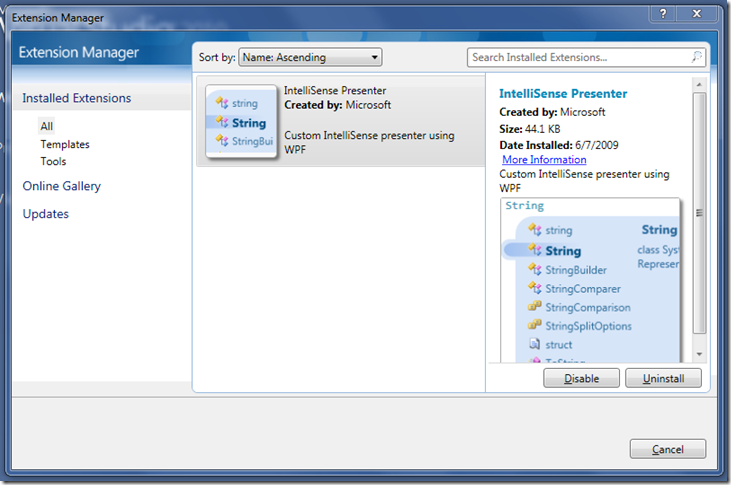Click the list row description 'Custom IntelliSense presenter'
Screen dimensions: 731x485
pyautogui.click(x=369, y=142)
